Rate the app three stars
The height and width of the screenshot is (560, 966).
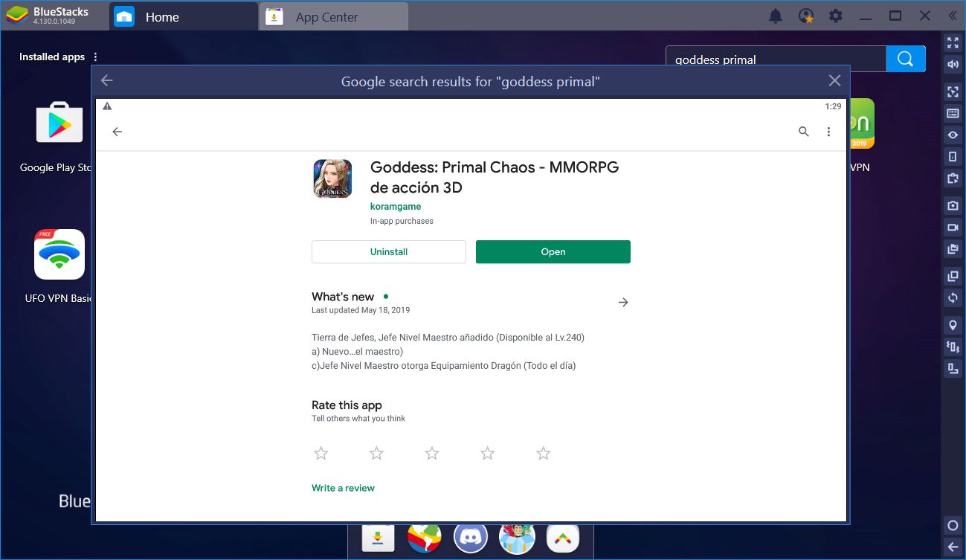point(432,453)
